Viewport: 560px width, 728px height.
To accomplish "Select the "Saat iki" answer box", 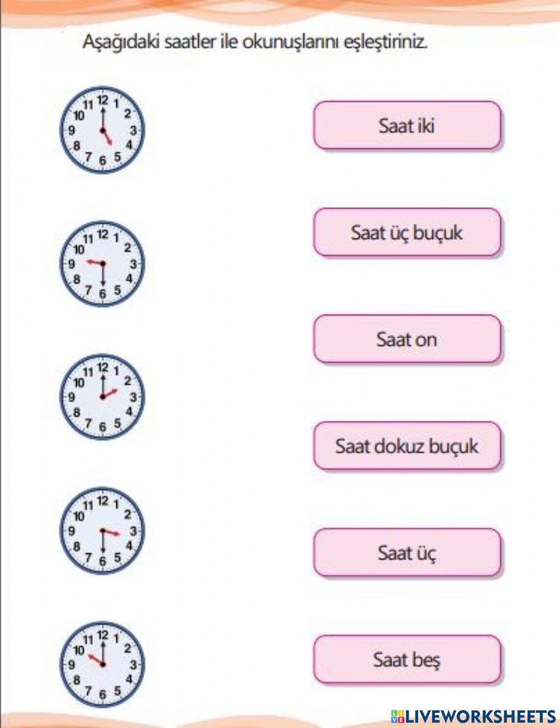I will click(x=407, y=125).
